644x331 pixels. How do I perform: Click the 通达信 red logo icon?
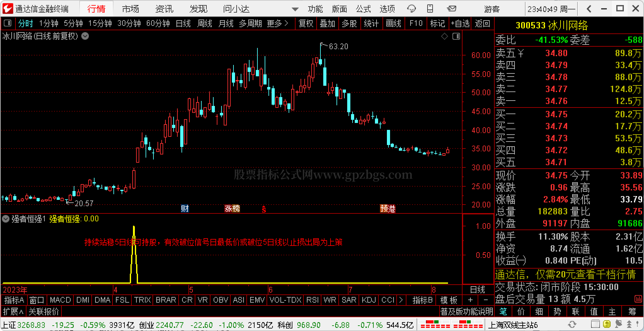point(8,9)
